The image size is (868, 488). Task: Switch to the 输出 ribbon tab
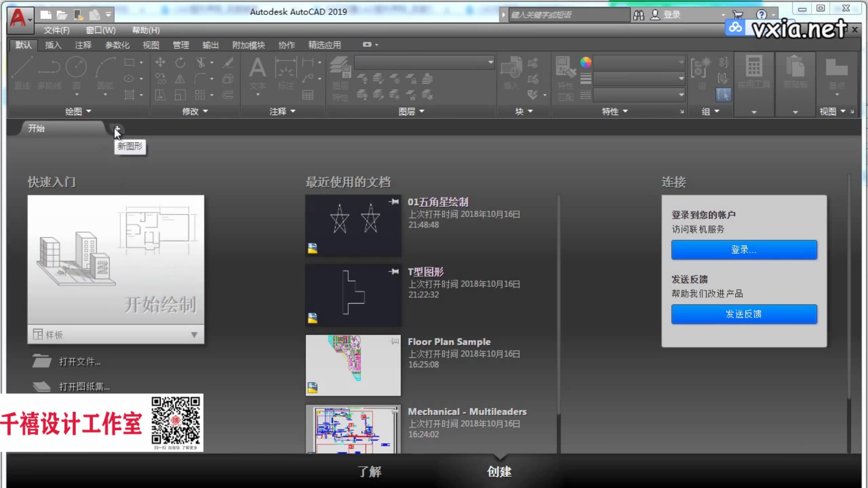coord(211,45)
